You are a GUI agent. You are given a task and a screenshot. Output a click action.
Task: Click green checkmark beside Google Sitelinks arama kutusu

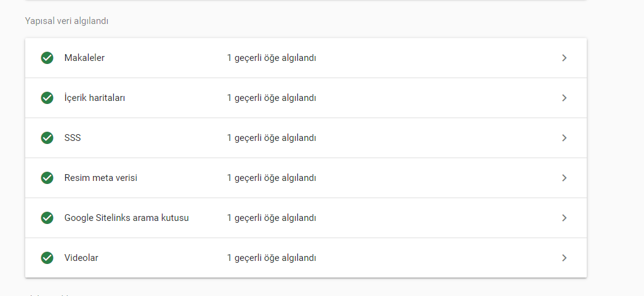click(x=47, y=218)
